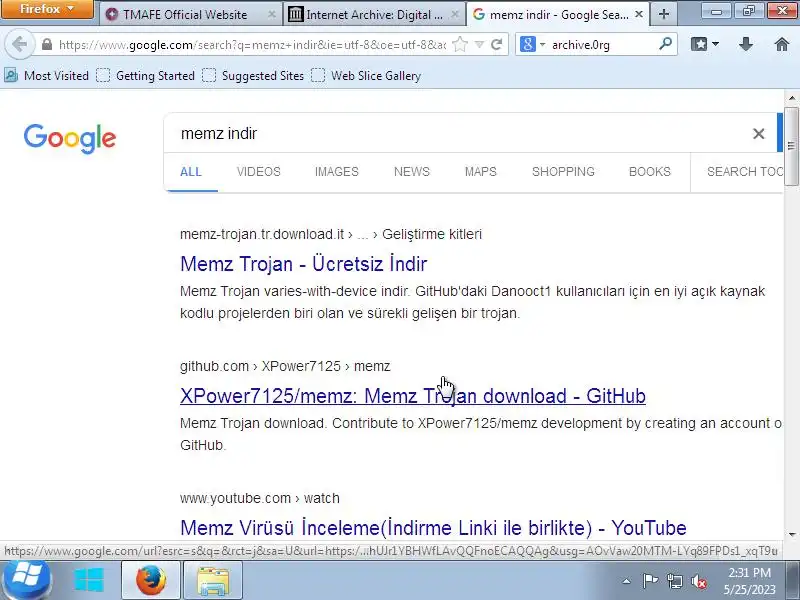Go back with the back arrow

[19, 44]
